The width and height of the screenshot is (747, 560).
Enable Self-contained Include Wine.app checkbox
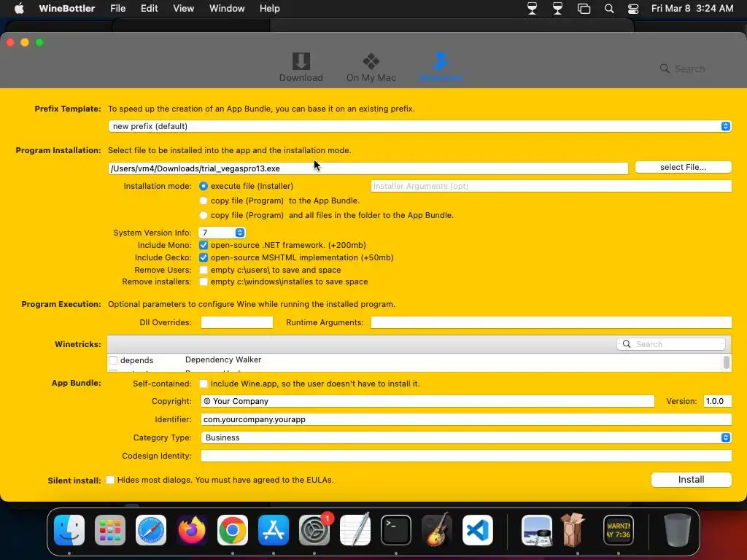click(x=204, y=384)
